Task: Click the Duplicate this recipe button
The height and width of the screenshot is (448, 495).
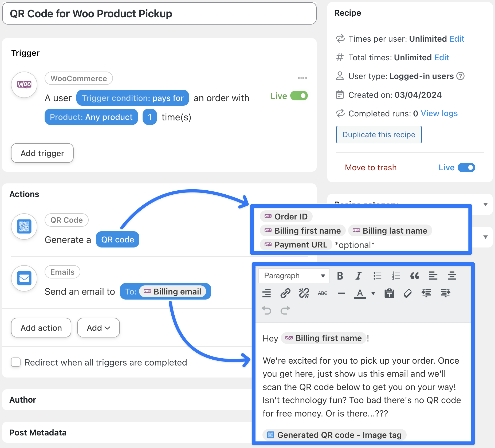Action: tap(379, 135)
